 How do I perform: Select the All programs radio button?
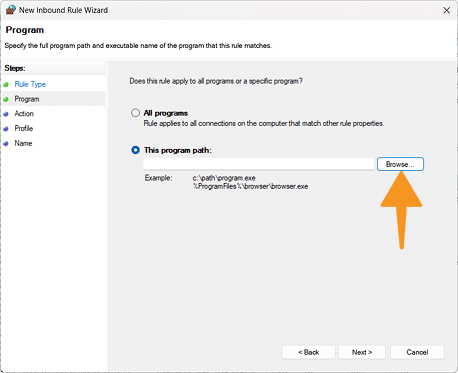click(x=135, y=113)
